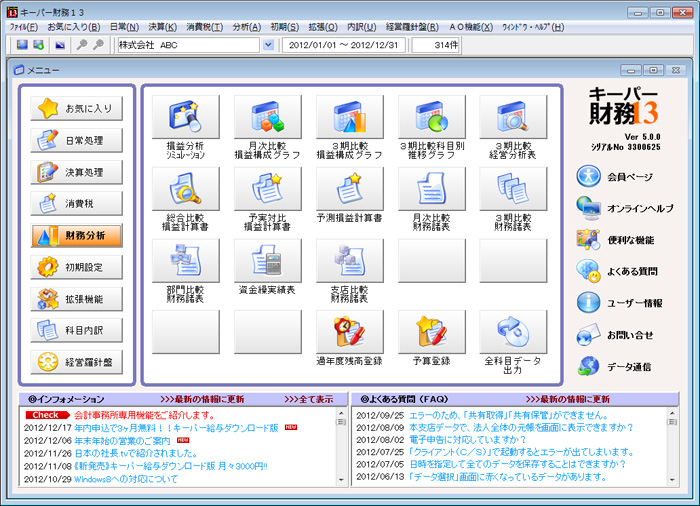This screenshot has height=506, width=700.
Task: Select 初期設定 sidebar button
Action: pyautogui.click(x=76, y=267)
